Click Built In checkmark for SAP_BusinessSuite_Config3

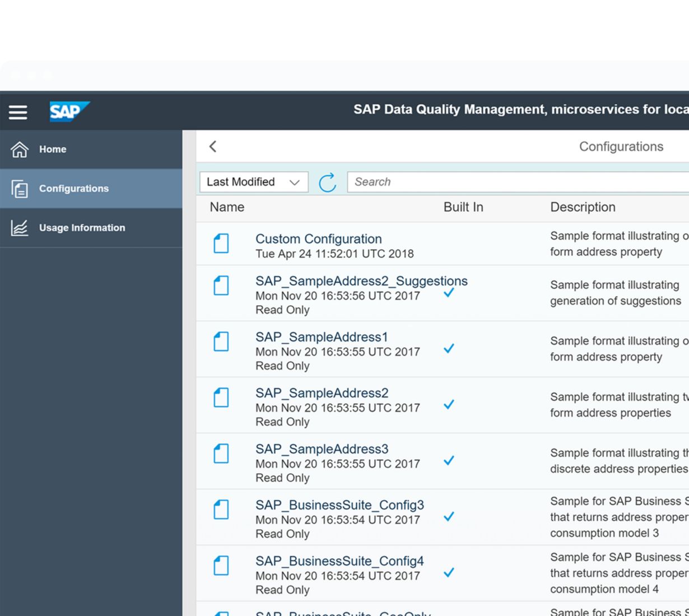pyautogui.click(x=449, y=516)
